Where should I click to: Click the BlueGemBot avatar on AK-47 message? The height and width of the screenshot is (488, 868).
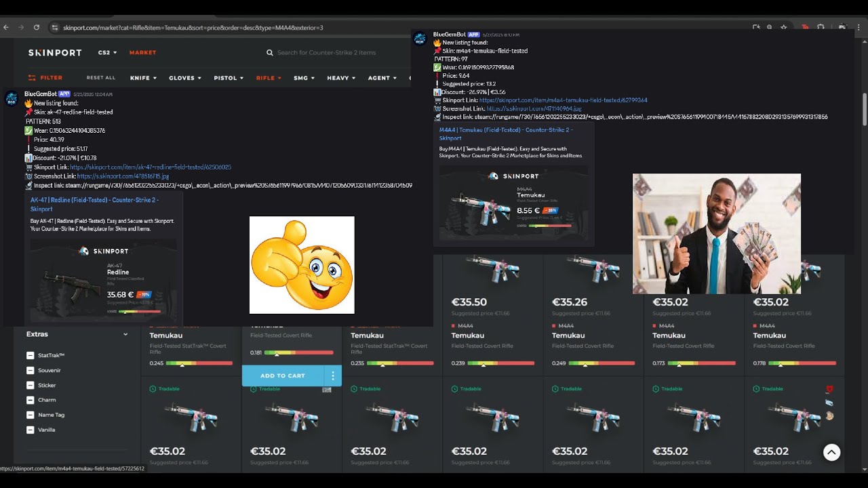pyautogui.click(x=12, y=99)
